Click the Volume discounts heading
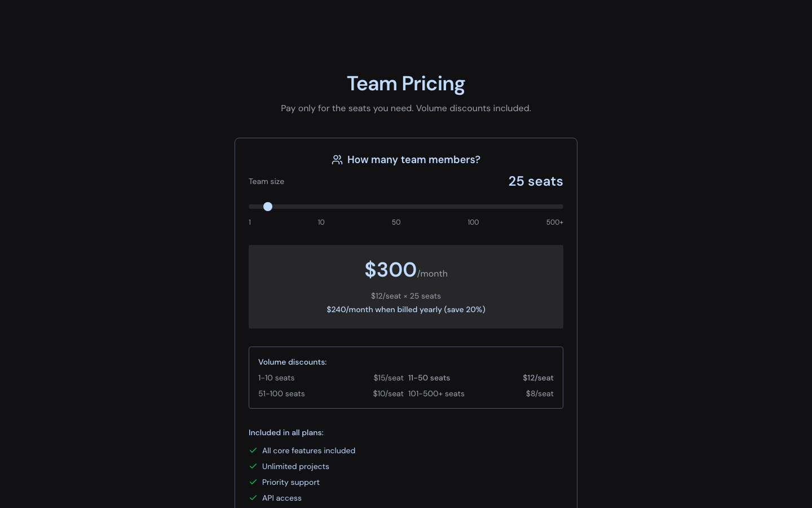The height and width of the screenshot is (508, 812). [x=293, y=362]
